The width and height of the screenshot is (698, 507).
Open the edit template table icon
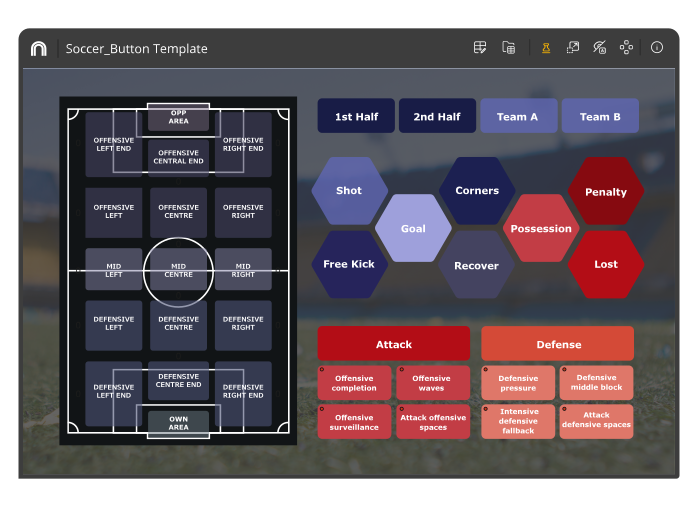click(x=480, y=47)
